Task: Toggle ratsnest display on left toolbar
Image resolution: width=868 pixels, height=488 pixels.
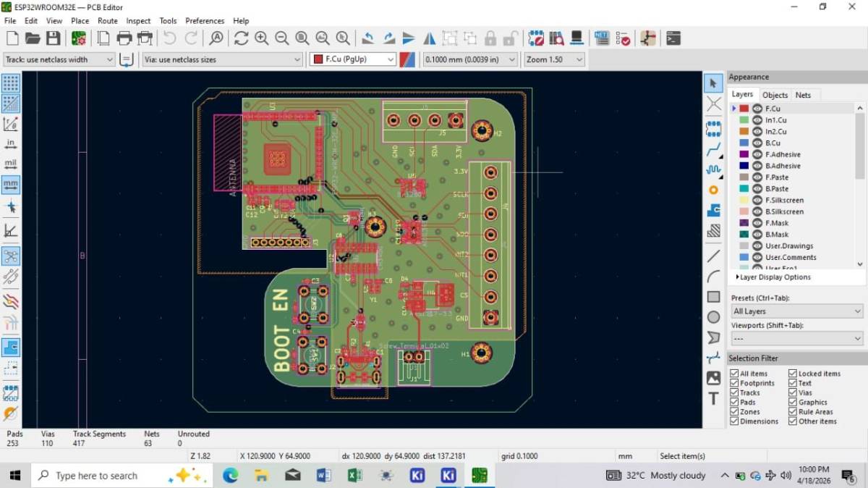Action: pos(11,256)
